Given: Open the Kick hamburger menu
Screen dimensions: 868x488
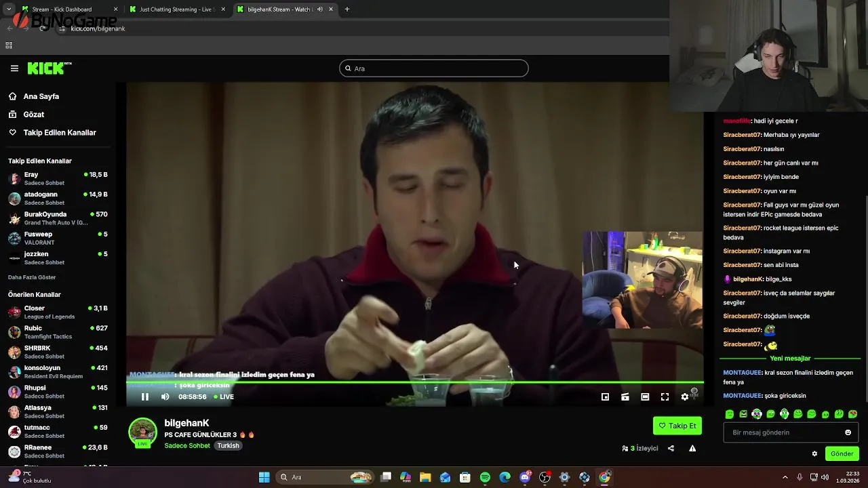Looking at the screenshot, I should tap(14, 68).
